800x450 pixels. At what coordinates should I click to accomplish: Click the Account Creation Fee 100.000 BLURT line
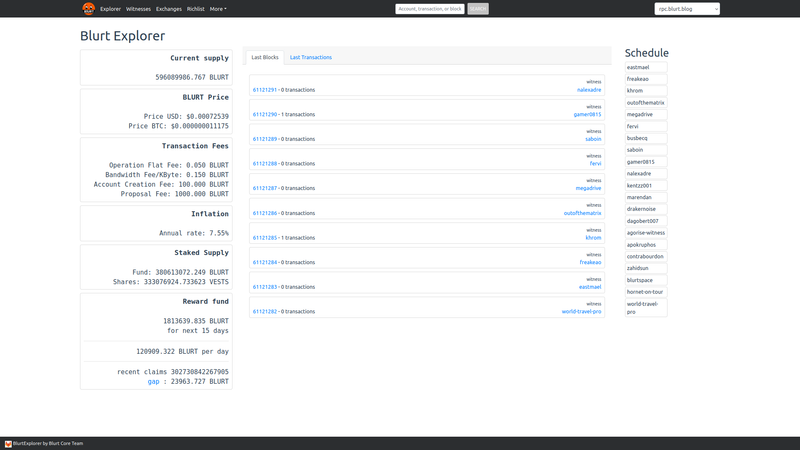coord(161,184)
